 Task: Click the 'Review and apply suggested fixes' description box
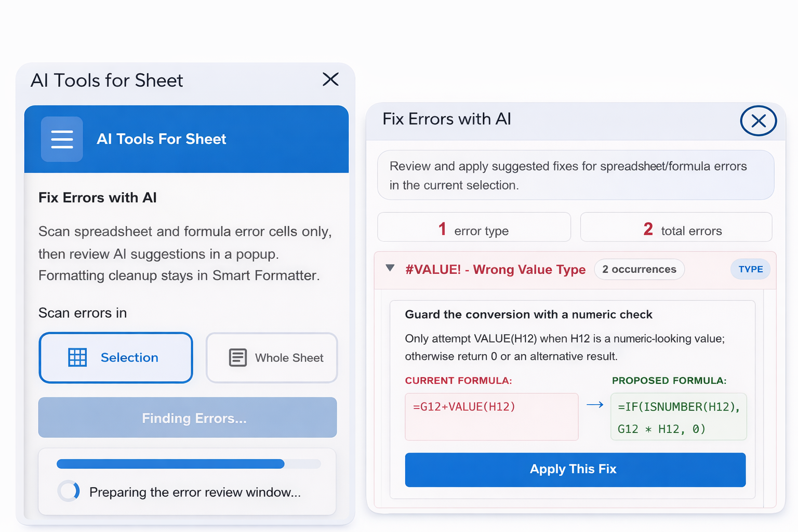[x=576, y=175]
